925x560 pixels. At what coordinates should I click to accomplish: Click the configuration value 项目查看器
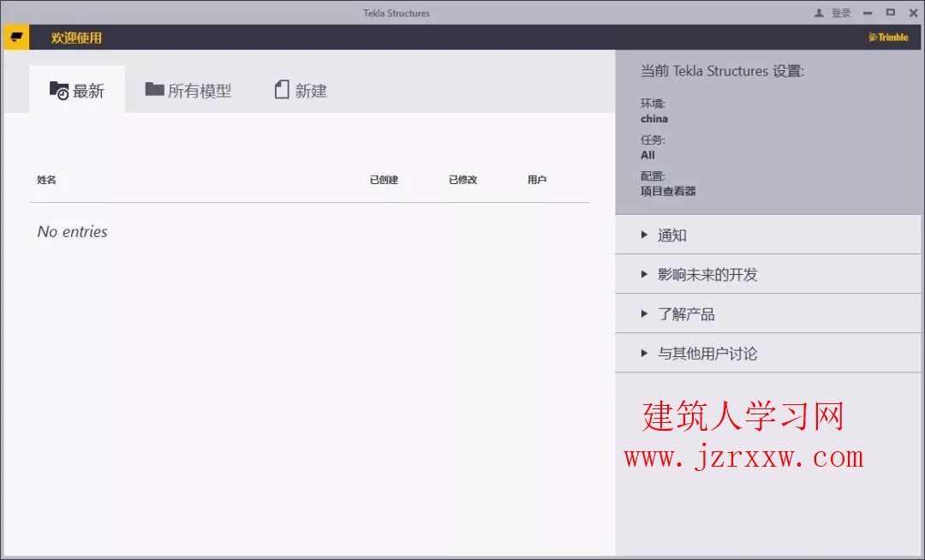coord(668,191)
